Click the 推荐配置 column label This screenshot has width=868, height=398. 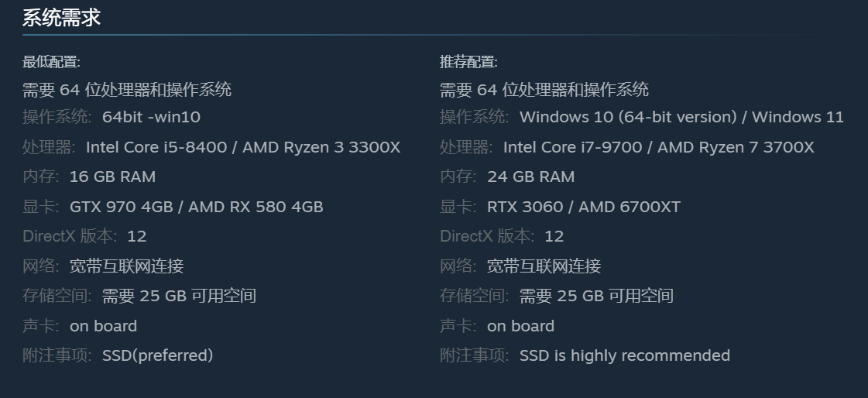coord(468,62)
